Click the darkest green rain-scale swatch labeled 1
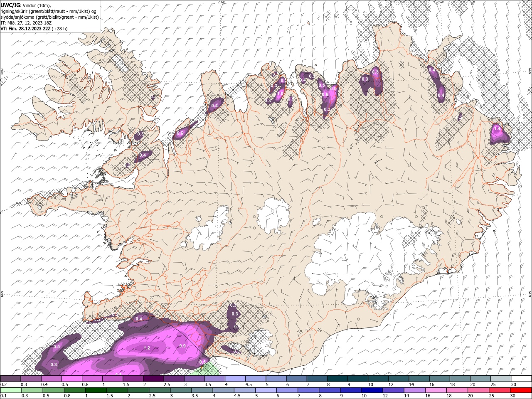532x399 pixels. click(x=96, y=390)
